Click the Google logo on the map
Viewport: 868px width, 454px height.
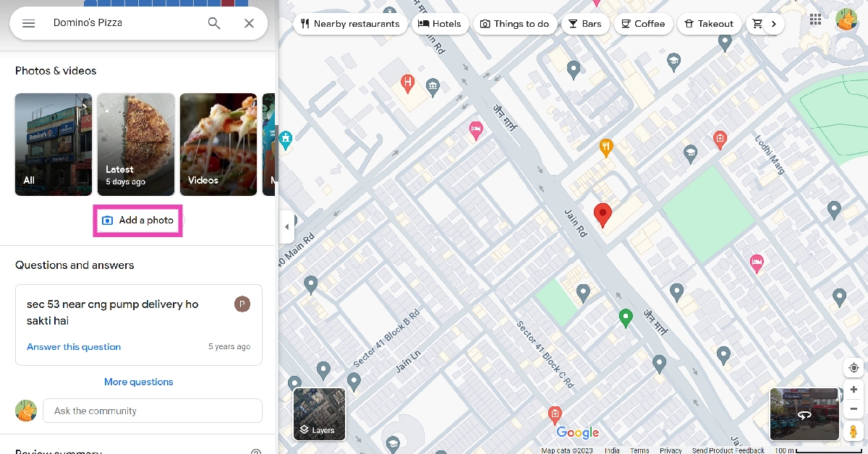(x=578, y=432)
